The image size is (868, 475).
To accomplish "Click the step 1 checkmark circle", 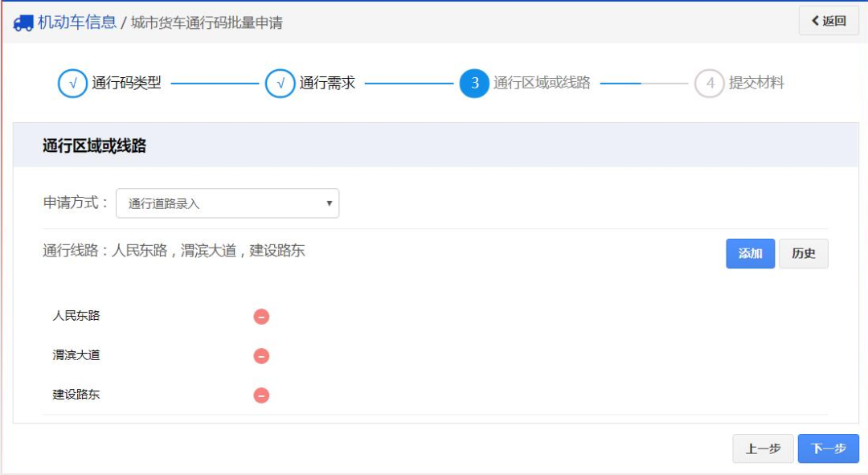I will click(72, 84).
